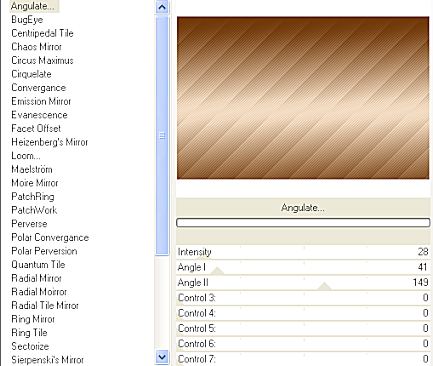The height and width of the screenshot is (366, 433).
Task: Select Angulate... in the filter list
Action: click(32, 6)
